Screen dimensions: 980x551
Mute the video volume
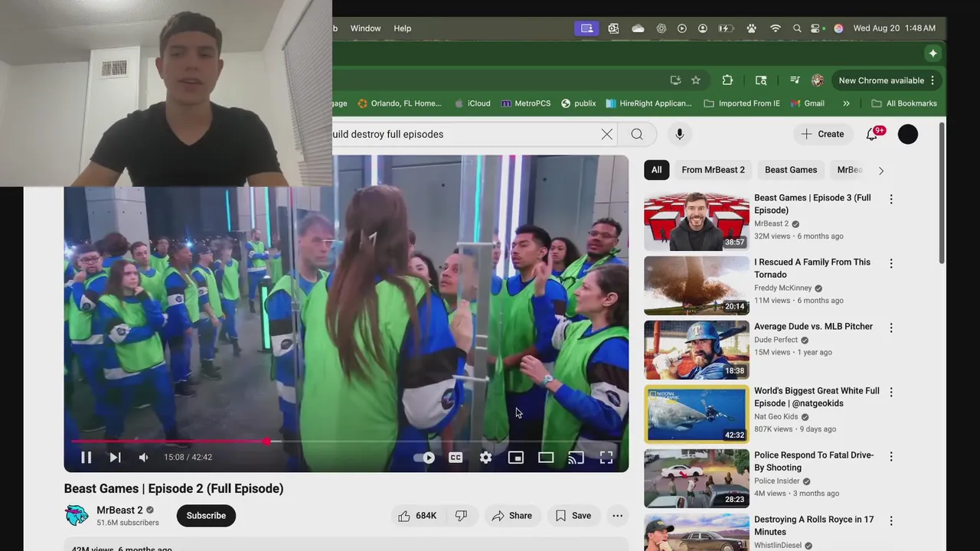click(x=143, y=458)
